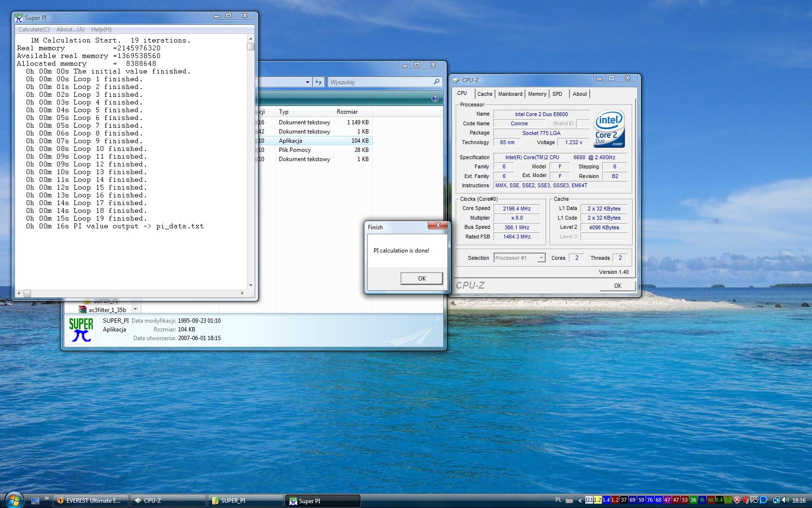Click the black 37 sensor tray icon
The height and width of the screenshot is (508, 812).
(x=623, y=500)
